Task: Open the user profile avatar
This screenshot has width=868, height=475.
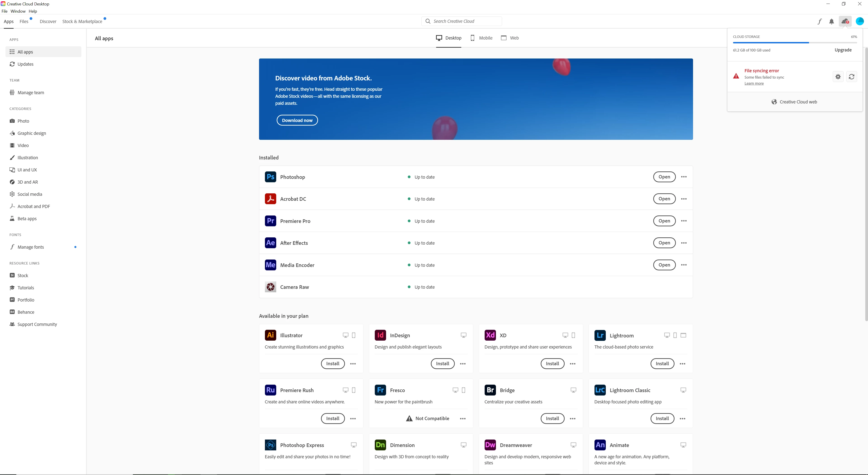Action: point(860,21)
